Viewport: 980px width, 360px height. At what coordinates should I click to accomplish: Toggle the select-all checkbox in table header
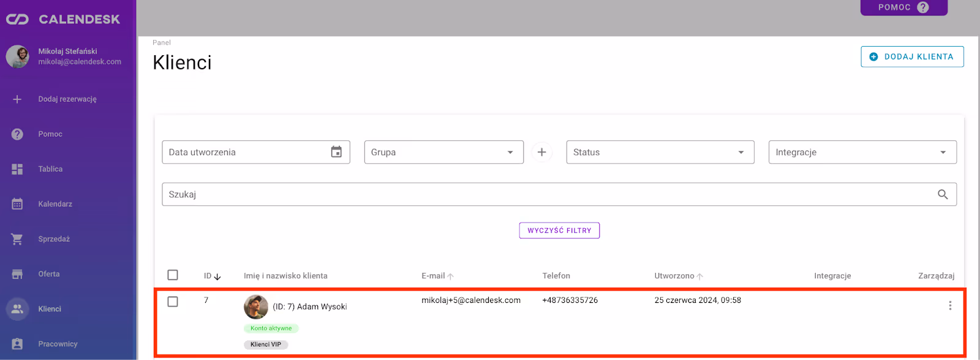(173, 275)
